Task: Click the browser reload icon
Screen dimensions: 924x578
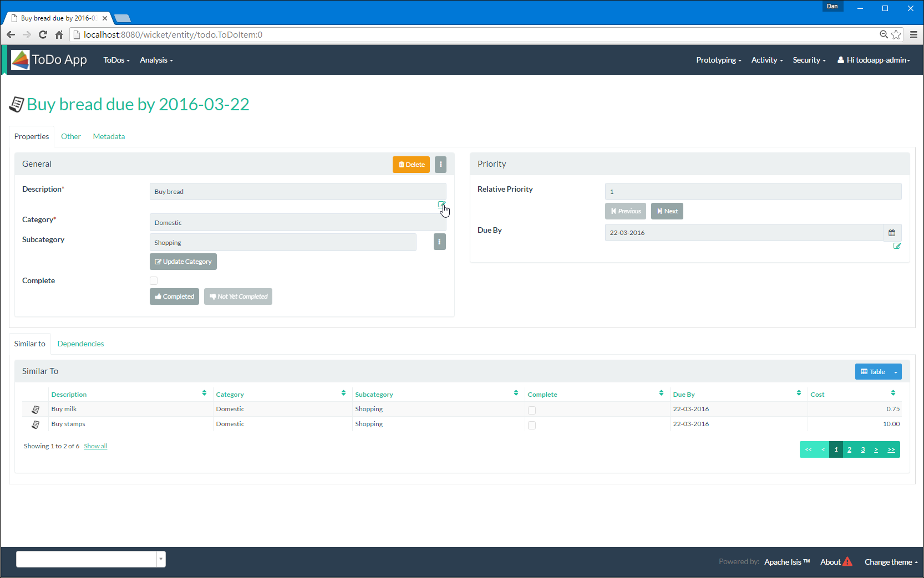Action: point(43,34)
